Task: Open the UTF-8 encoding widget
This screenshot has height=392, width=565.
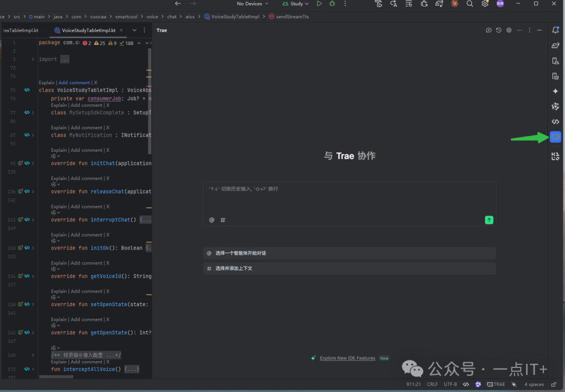Action: click(x=450, y=384)
